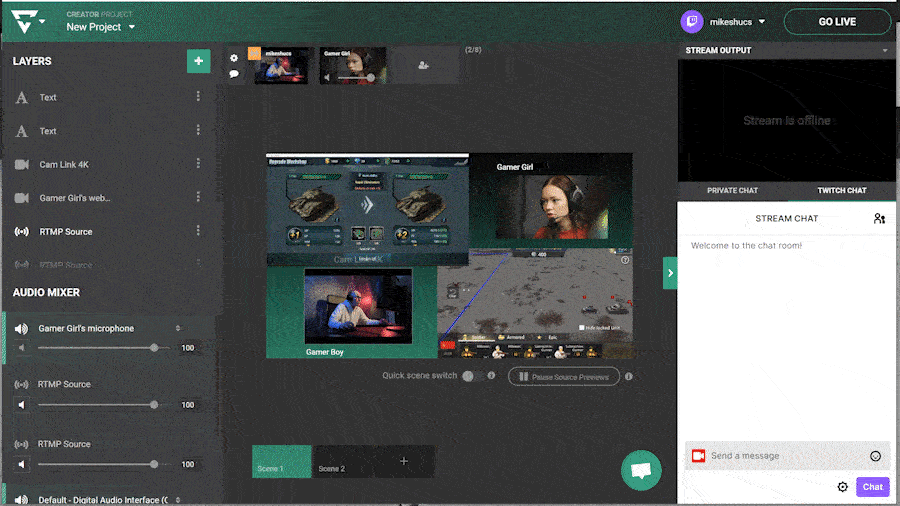
Task: Click the Twitch account avatar icon
Action: (x=692, y=22)
